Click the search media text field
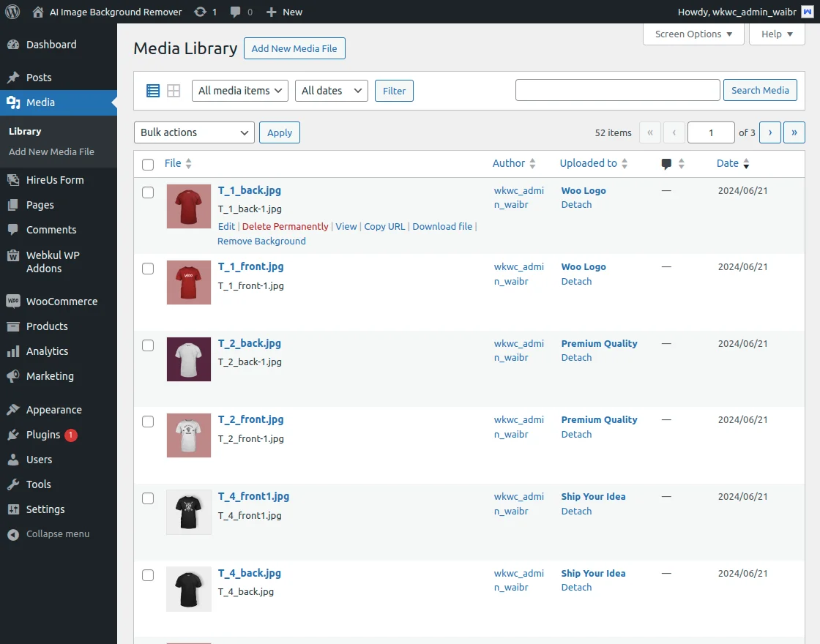The image size is (820, 644). pyautogui.click(x=617, y=90)
